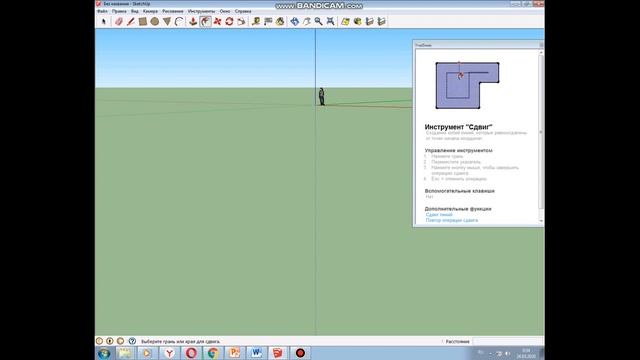The image size is (640, 360).
Task: Open the yellow map location icon
Action: pyautogui.click(x=345, y=22)
